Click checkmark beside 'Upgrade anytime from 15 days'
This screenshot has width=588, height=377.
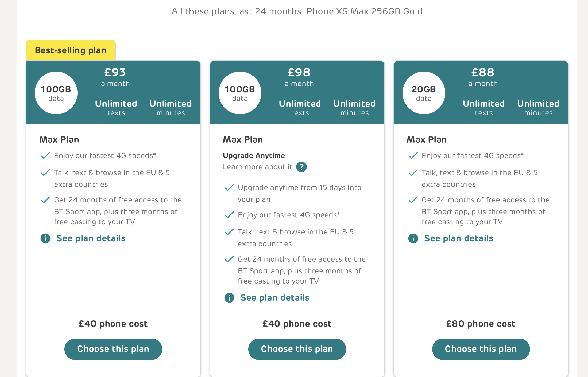coord(229,188)
